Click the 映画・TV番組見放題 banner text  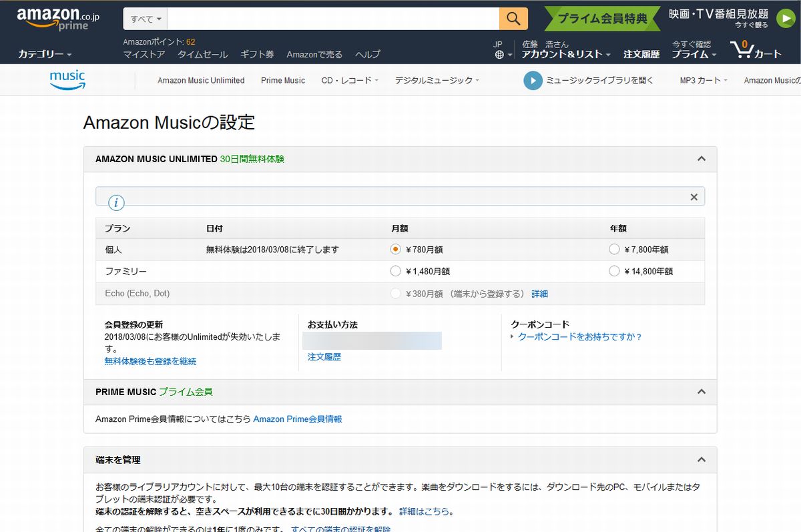[x=718, y=14]
